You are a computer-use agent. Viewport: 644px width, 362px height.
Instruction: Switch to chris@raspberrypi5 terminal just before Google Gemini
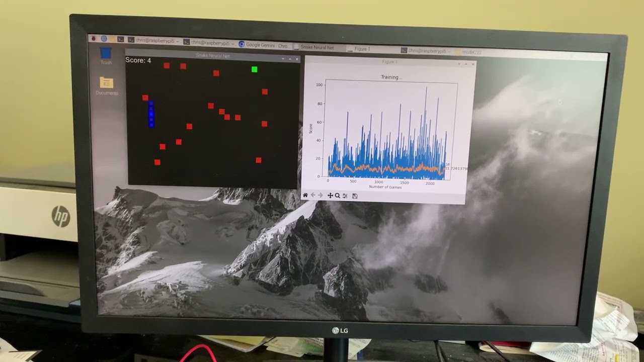[209, 43]
